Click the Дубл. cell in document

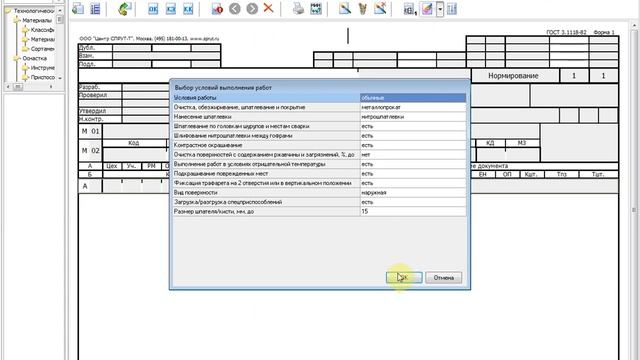[87, 47]
